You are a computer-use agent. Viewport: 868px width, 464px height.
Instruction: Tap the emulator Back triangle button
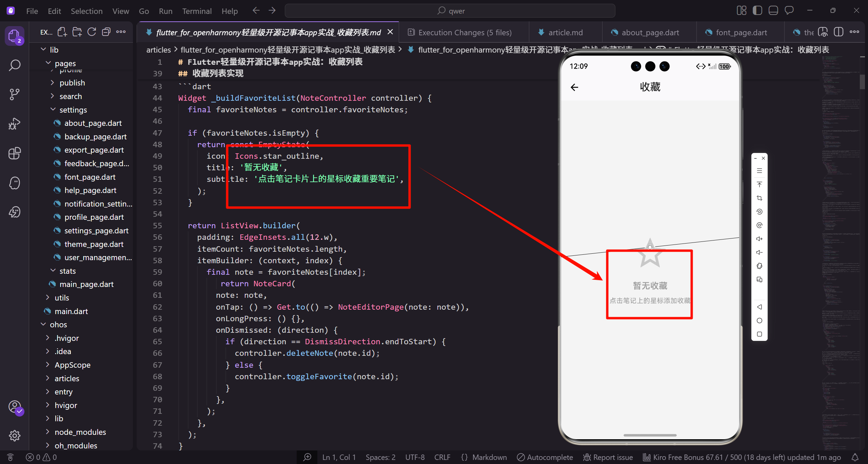pyautogui.click(x=759, y=307)
